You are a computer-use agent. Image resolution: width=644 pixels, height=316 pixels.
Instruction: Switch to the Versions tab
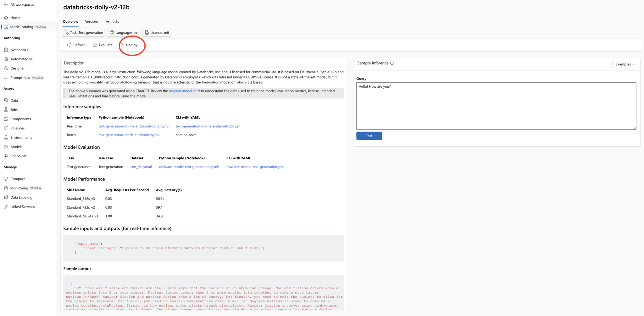tap(92, 21)
